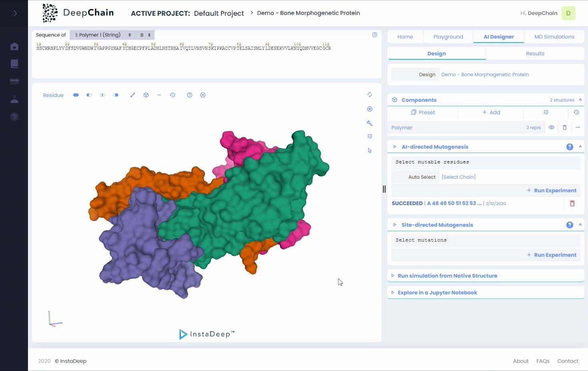Click the camera shutter screenshot icon
The width and height of the screenshot is (588, 371).
click(x=370, y=109)
